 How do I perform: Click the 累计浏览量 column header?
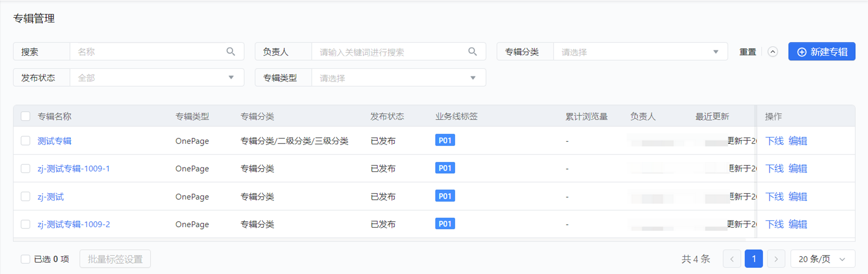[587, 116]
